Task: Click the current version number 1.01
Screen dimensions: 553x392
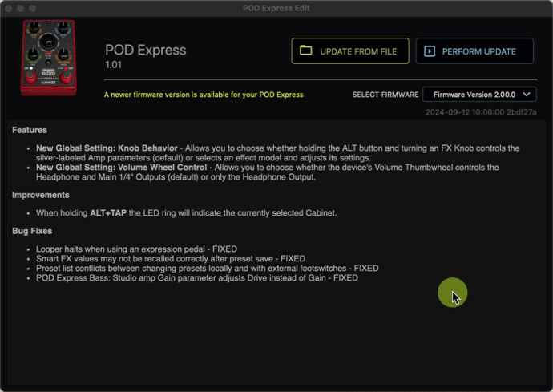Action: pyautogui.click(x=113, y=65)
